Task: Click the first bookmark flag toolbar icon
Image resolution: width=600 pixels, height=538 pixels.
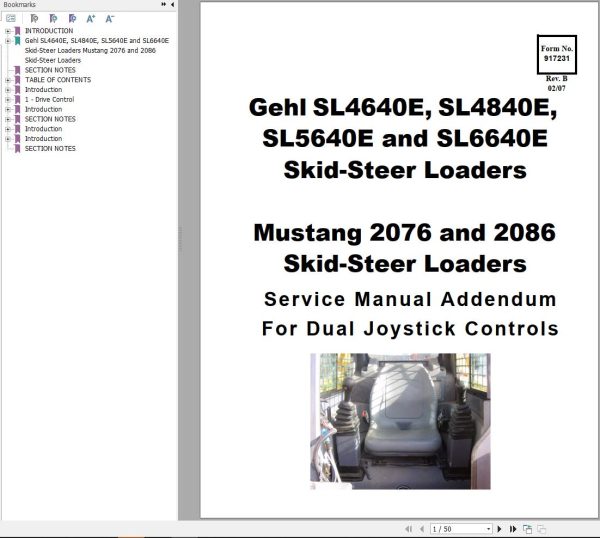Action: coord(34,18)
